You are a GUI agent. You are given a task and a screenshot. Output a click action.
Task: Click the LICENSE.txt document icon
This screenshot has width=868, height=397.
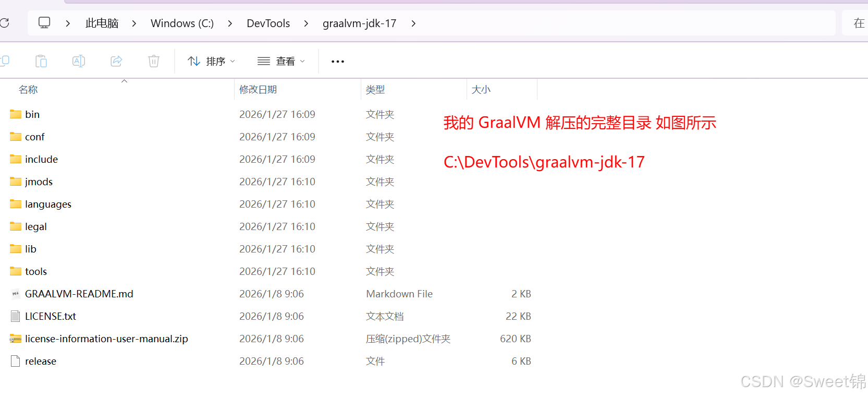[x=16, y=316]
